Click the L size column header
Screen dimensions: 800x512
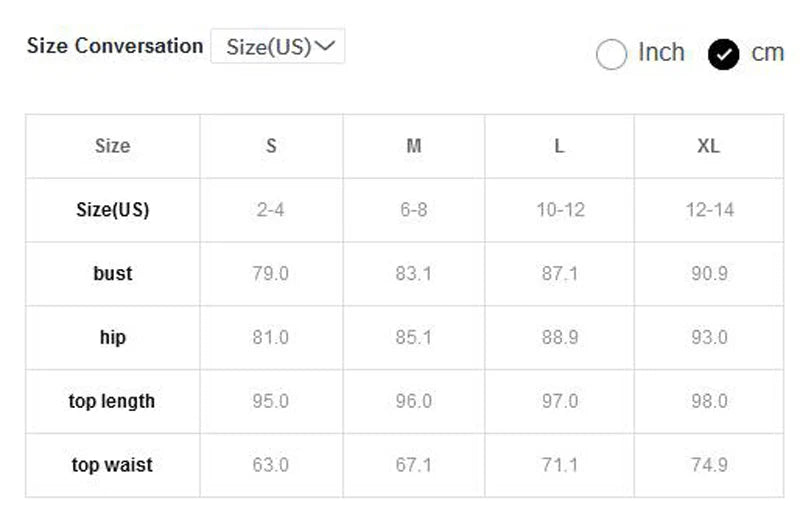pos(559,146)
